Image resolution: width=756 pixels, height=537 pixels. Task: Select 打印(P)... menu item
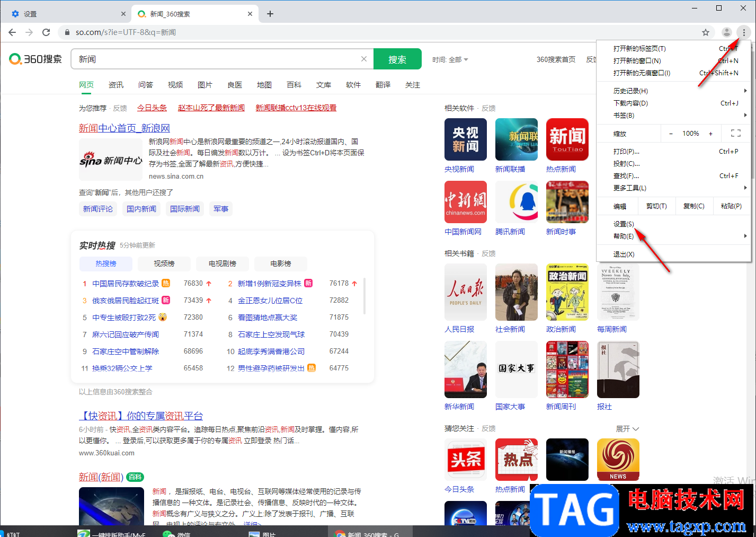click(673, 152)
